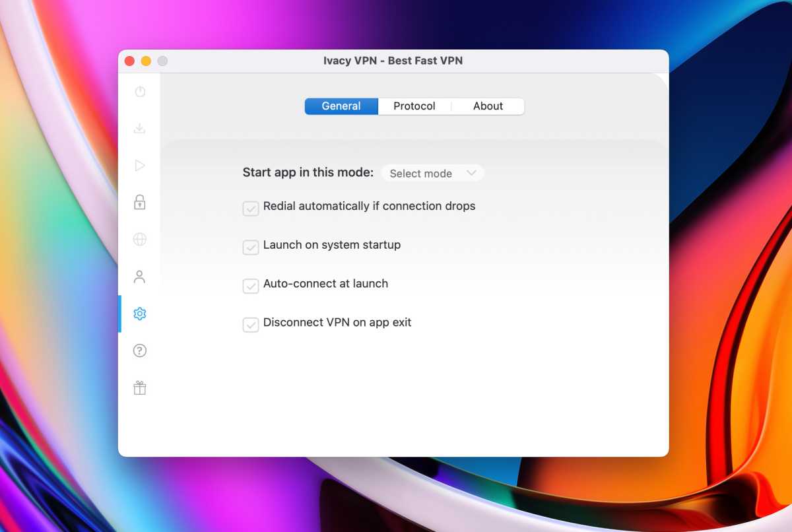Open the streaming play sidebar icon
This screenshot has width=792, height=532.
(139, 166)
